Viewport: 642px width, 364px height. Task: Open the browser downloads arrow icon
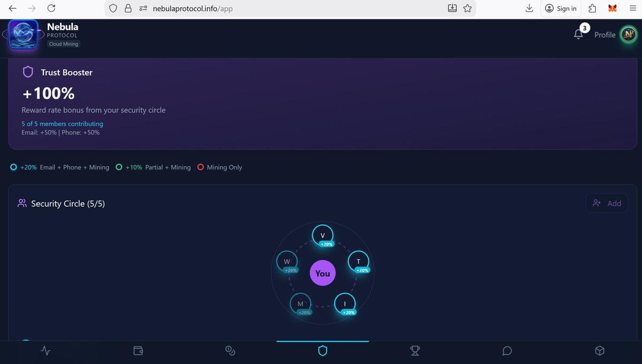529,8
